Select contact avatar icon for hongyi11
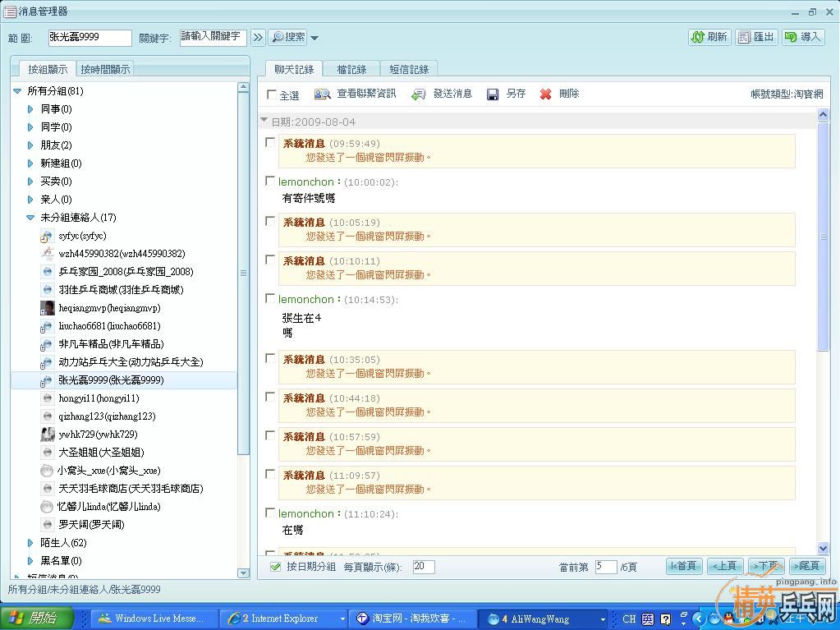The height and width of the screenshot is (630, 840). pos(47,398)
